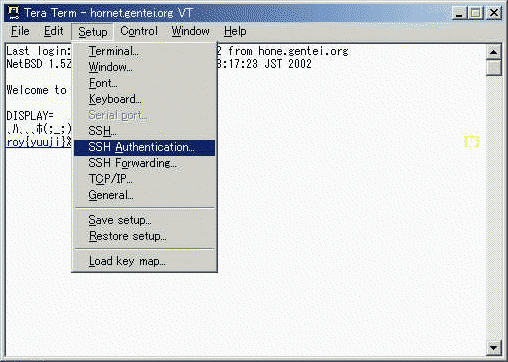
Task: Choose TCP/IP... setup option
Action: [x=145, y=179]
